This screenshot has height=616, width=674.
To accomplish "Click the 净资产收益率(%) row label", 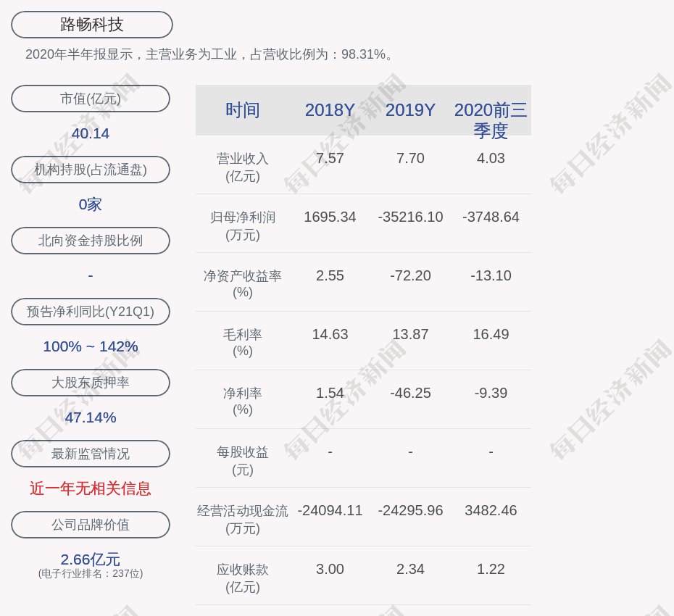I will (243, 284).
